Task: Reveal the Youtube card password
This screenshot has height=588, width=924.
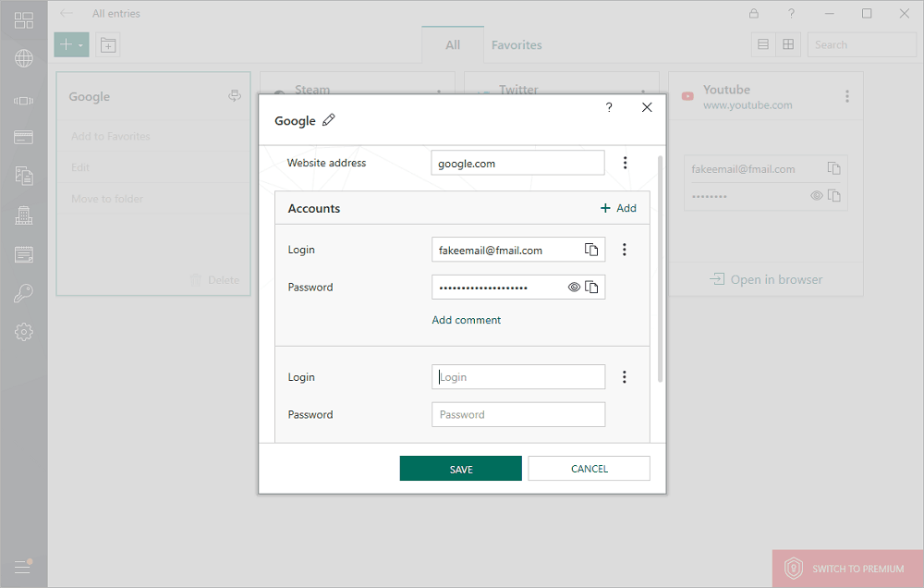Action: (x=816, y=195)
